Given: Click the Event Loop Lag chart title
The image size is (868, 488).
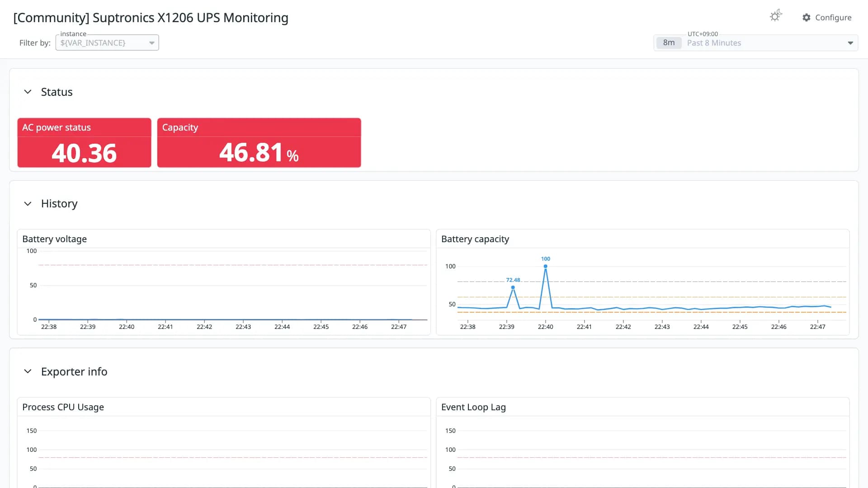Looking at the screenshot, I should [473, 407].
